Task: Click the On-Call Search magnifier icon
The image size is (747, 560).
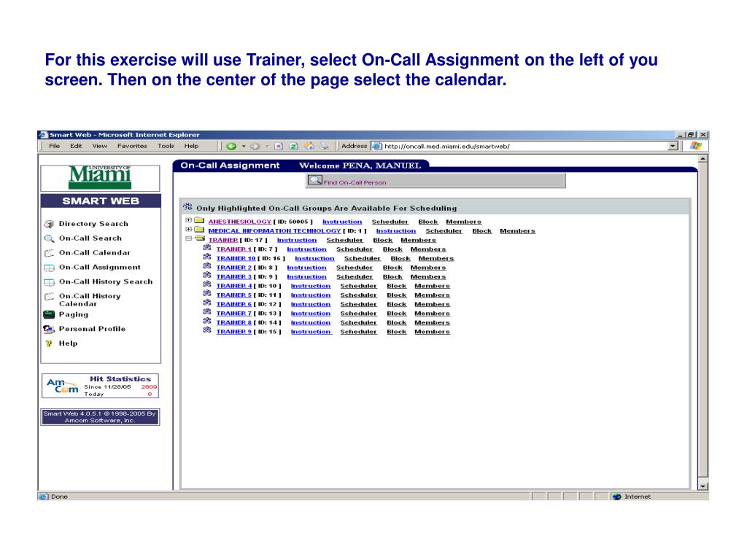Action: coord(49,238)
